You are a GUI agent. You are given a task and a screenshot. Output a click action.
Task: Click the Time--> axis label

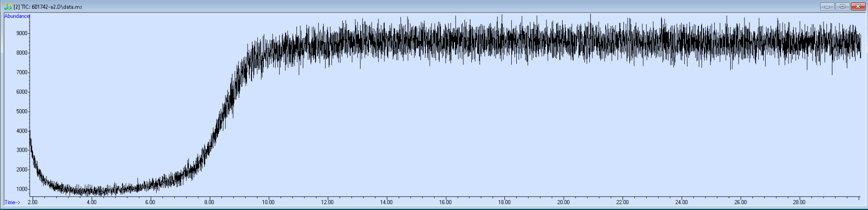click(12, 203)
